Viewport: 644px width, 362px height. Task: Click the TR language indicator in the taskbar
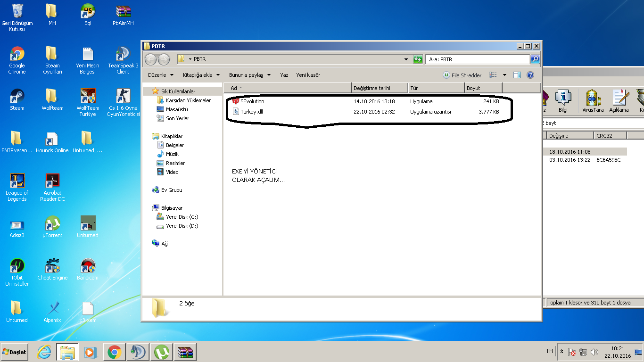pyautogui.click(x=549, y=351)
